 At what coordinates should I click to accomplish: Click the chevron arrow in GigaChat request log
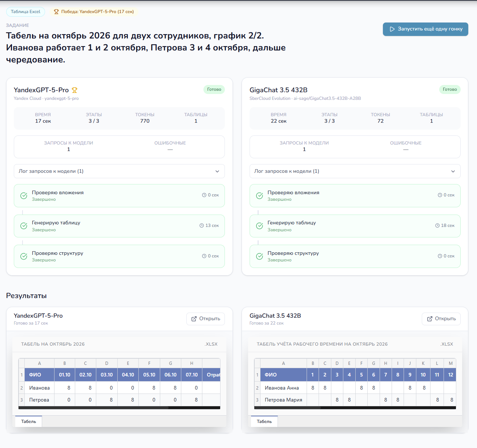tap(453, 171)
